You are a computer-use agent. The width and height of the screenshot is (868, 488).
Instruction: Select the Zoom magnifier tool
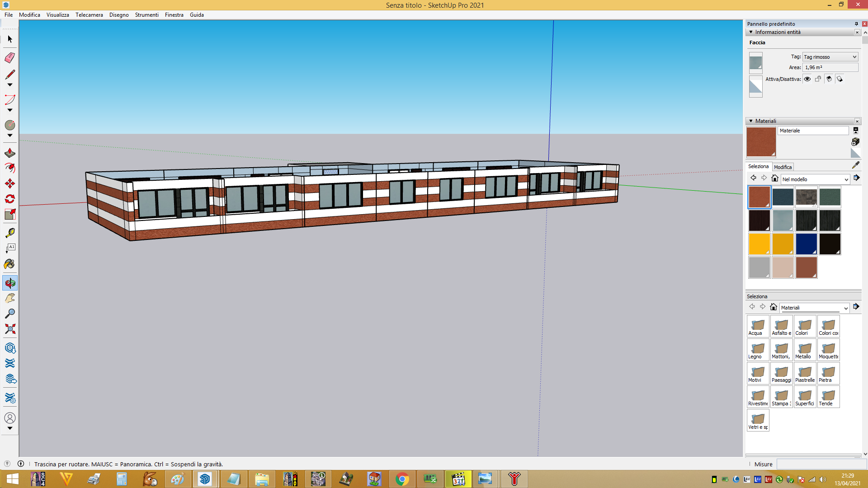click(10, 314)
